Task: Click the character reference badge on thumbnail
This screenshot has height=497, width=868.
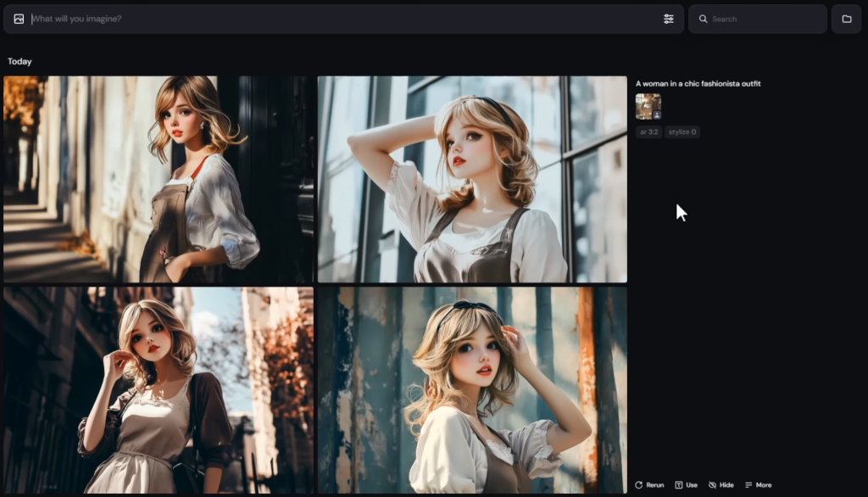Action: tap(656, 114)
